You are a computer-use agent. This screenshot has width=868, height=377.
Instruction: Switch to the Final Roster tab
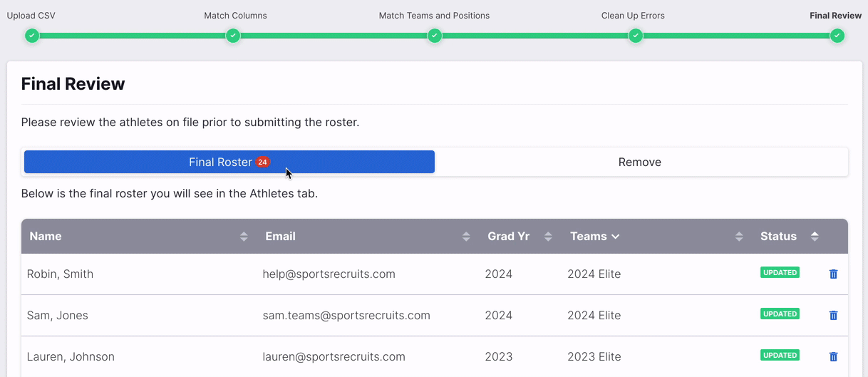tap(229, 162)
